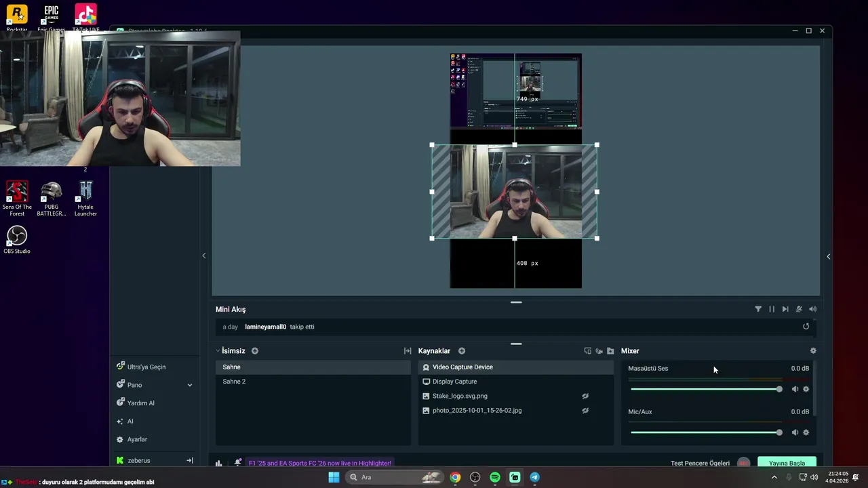868x488 pixels.
Task: Select the Video Capture Device source
Action: click(516, 367)
